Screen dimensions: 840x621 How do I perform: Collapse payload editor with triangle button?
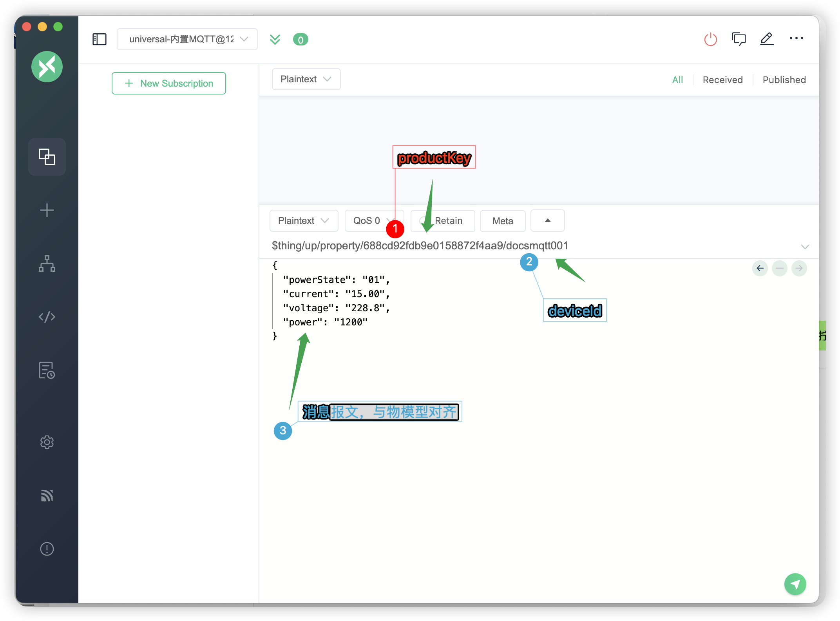547,221
